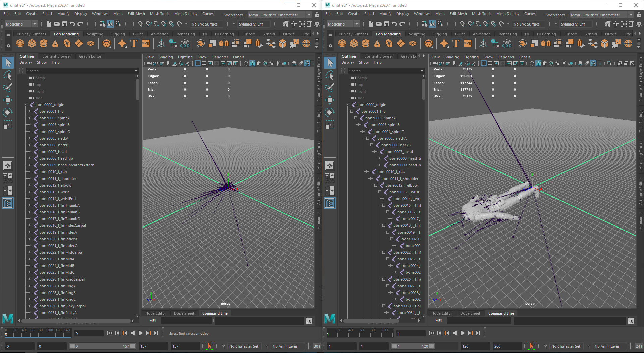
Task: Switch to Rigging shelf tab, left window
Action: tap(118, 34)
